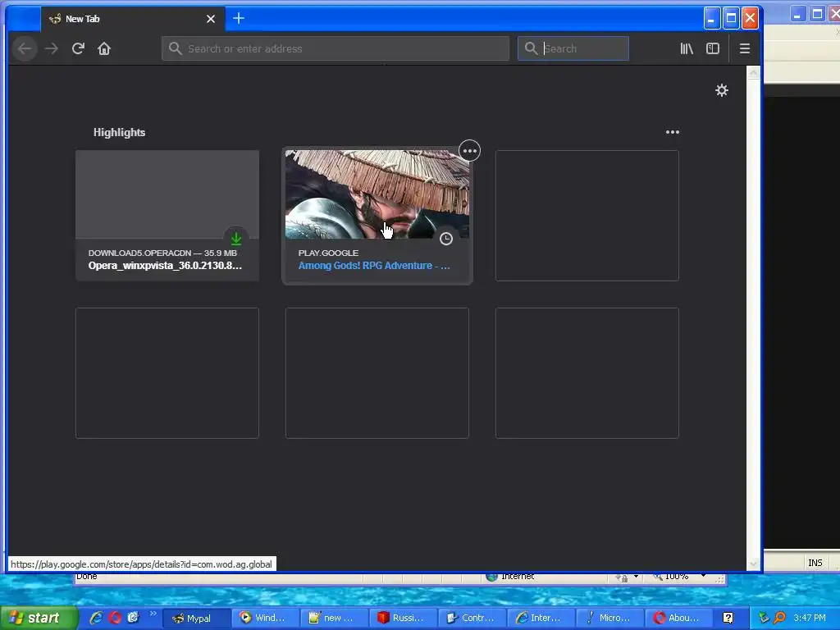
Task: Launch Opera from quick launch
Action: point(115,618)
